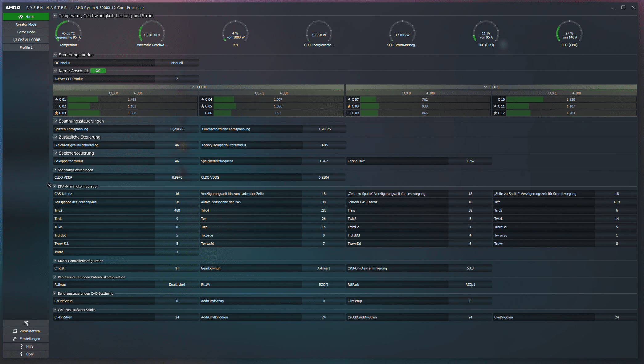
Task: Click CPU-On-Die-Terminierung value 53,3
Action: point(470,268)
